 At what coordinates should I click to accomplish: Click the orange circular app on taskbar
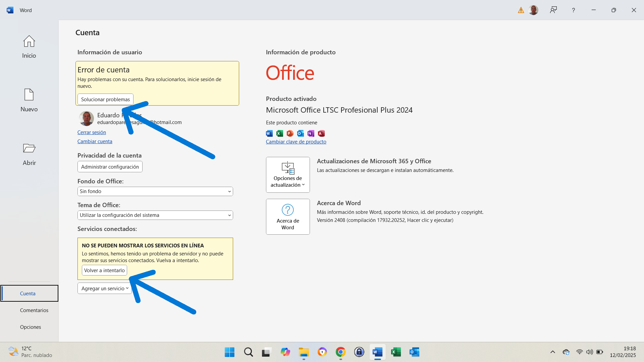[x=322, y=352]
